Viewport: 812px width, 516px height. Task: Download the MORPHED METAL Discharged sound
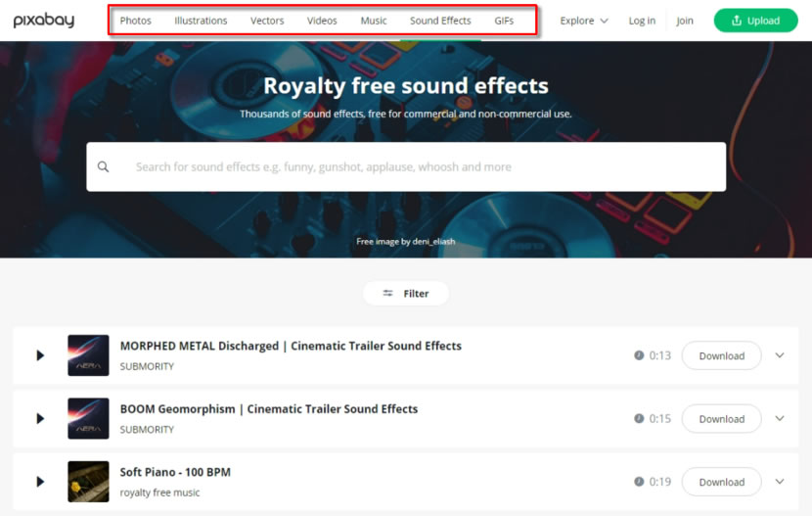pyautogui.click(x=722, y=356)
